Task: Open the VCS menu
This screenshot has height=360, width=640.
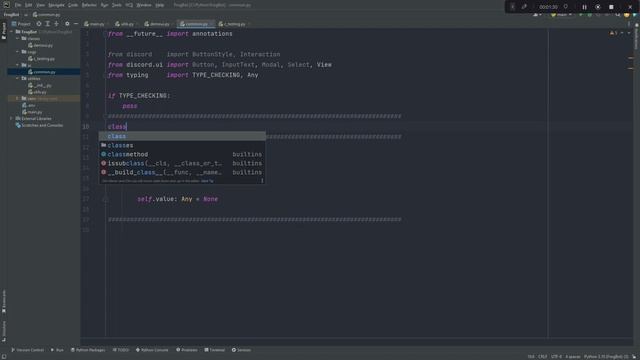Action: point(129,5)
